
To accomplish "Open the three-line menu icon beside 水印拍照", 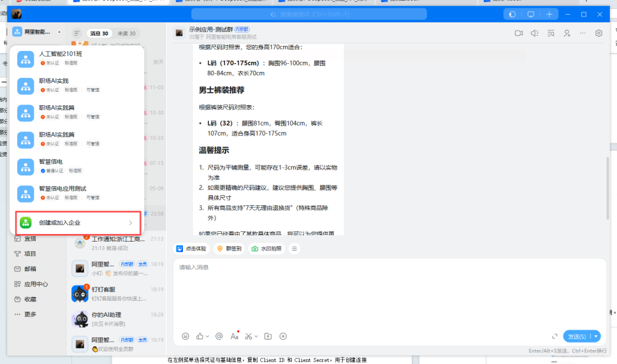I will pos(294,249).
